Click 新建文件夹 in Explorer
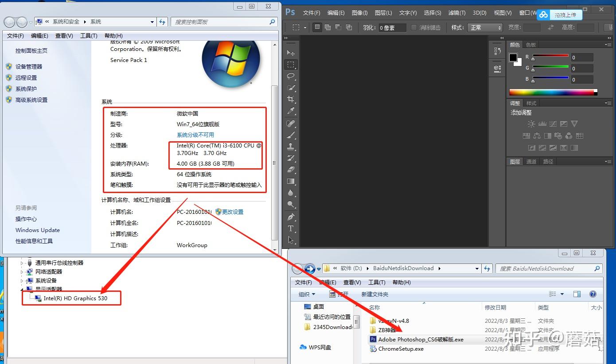Screen dimensions: 616x364 coord(374,294)
